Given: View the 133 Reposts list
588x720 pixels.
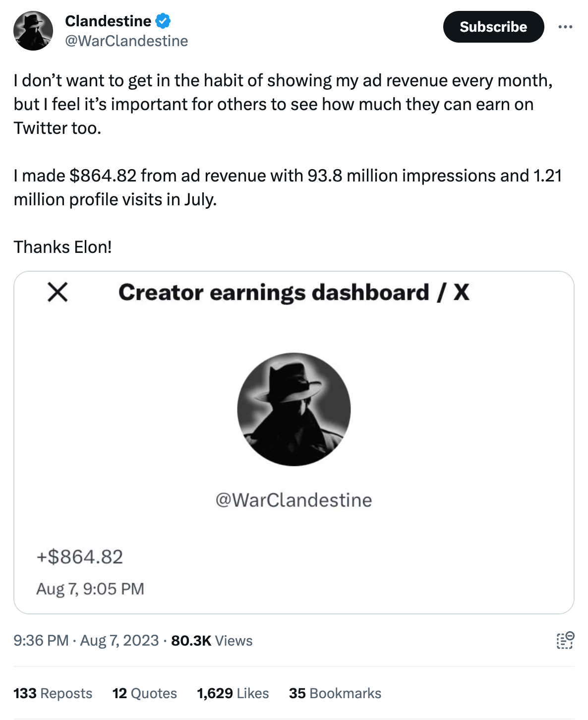Looking at the screenshot, I should 53,693.
